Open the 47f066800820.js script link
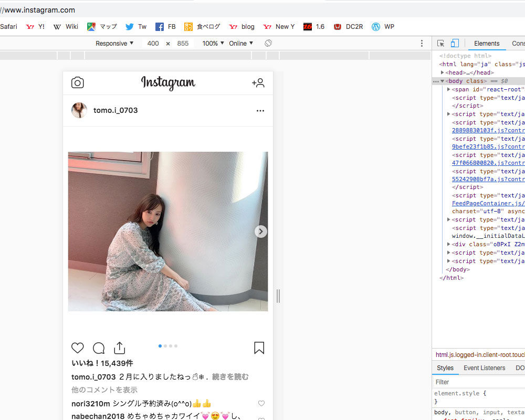This screenshot has height=420, width=525. point(488,163)
